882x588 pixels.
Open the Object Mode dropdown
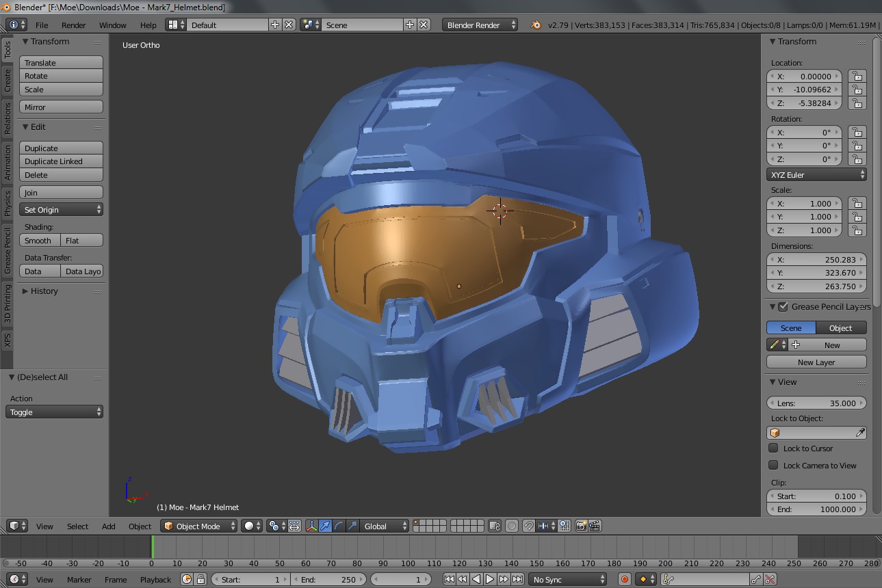pos(199,526)
